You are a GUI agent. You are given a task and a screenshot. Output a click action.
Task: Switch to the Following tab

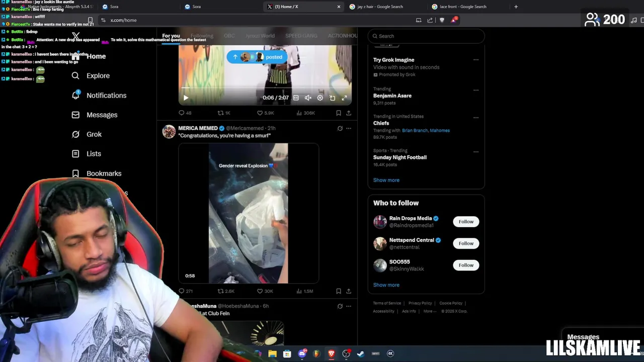tap(202, 36)
